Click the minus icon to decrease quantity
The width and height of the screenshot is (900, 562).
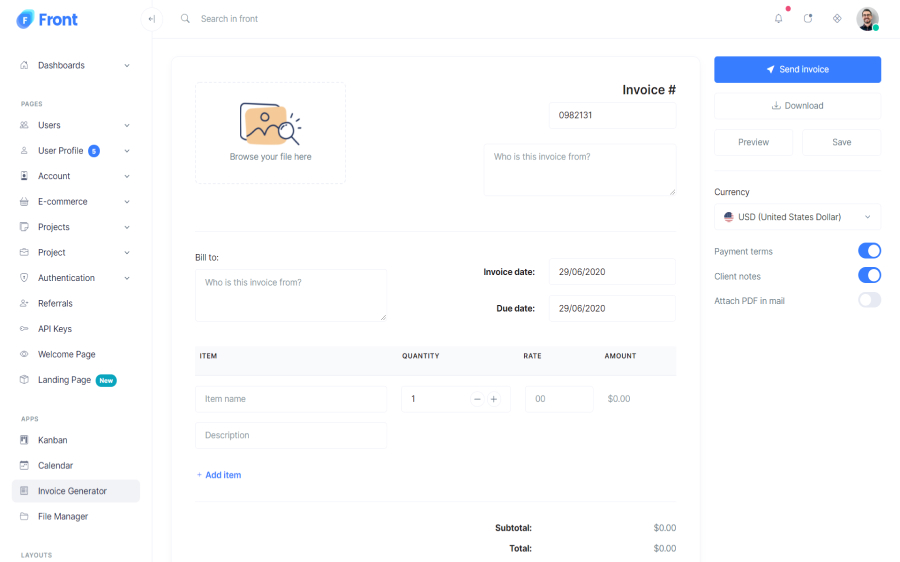click(x=477, y=399)
